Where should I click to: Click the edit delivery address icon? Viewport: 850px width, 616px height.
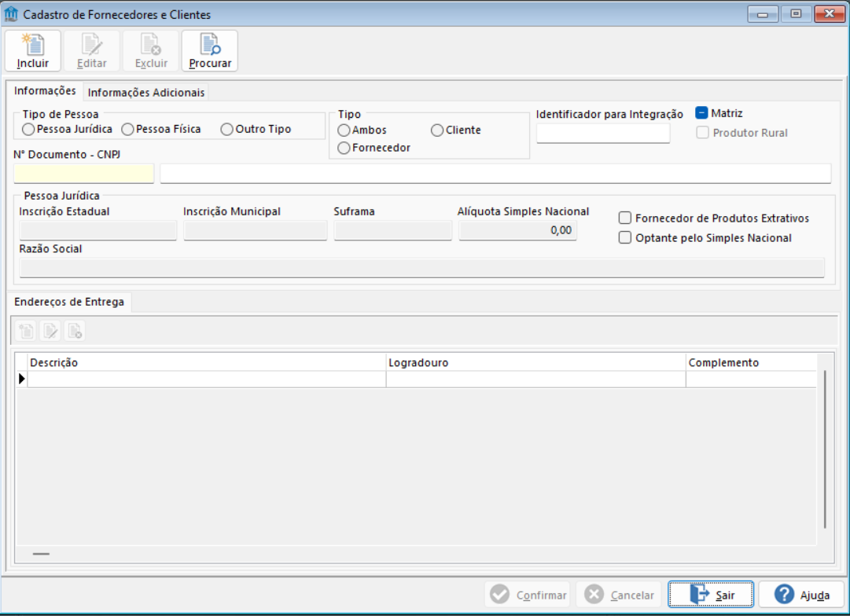click(x=50, y=331)
